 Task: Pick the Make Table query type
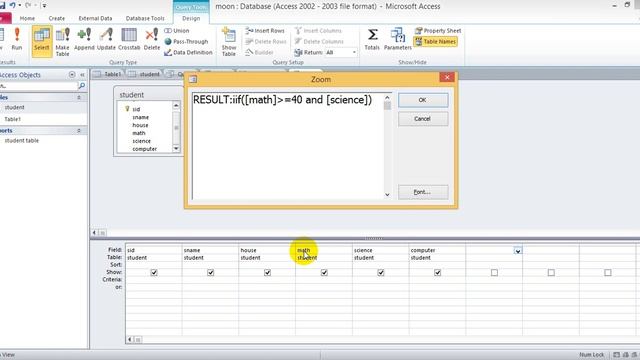[62, 42]
